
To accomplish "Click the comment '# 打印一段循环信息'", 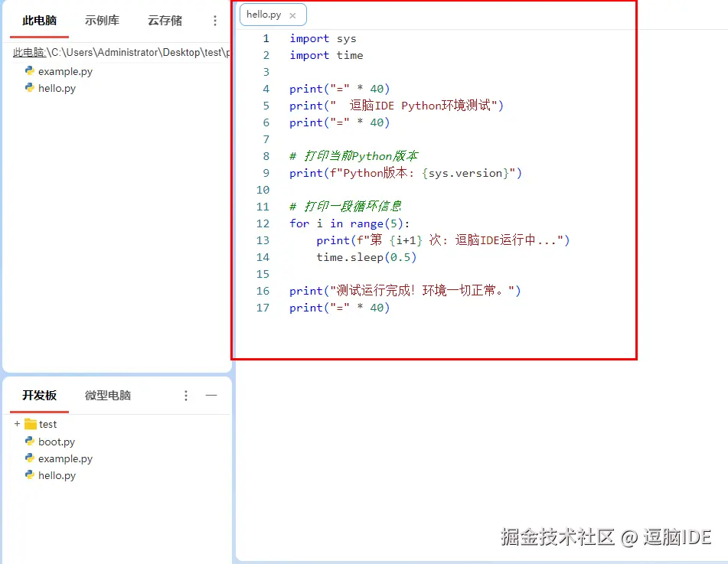I will pos(345,207).
